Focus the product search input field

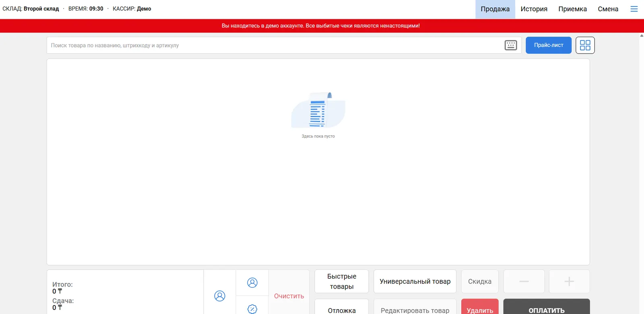(x=274, y=45)
